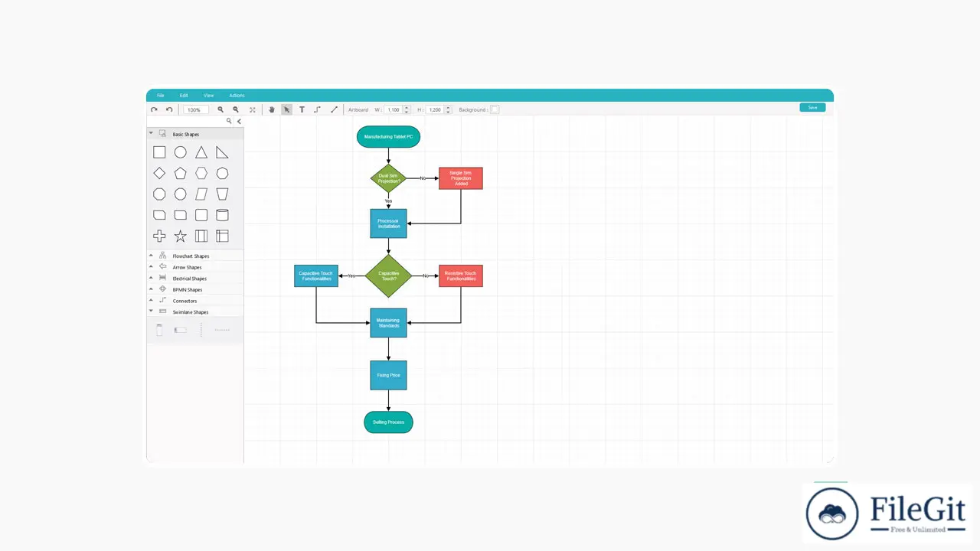
Task: Activate the hand pan tool
Action: [272, 109]
